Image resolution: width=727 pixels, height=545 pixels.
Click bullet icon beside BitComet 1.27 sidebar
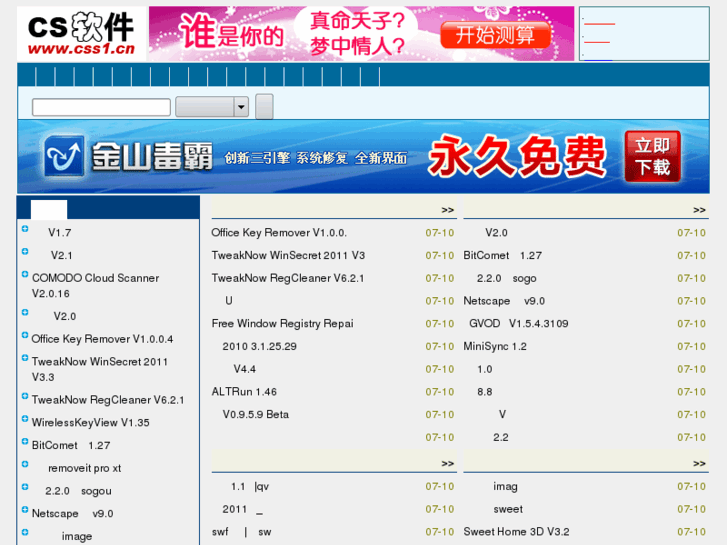[25, 441]
